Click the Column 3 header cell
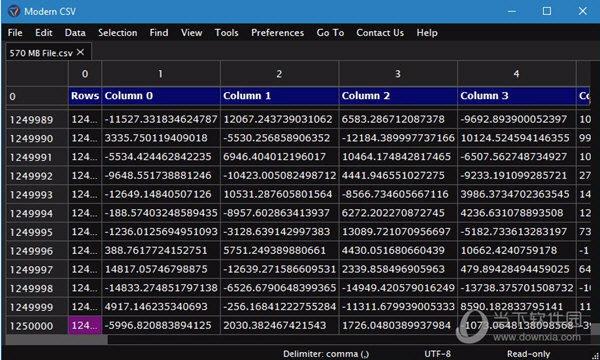This screenshot has width=600, height=360. tap(517, 96)
